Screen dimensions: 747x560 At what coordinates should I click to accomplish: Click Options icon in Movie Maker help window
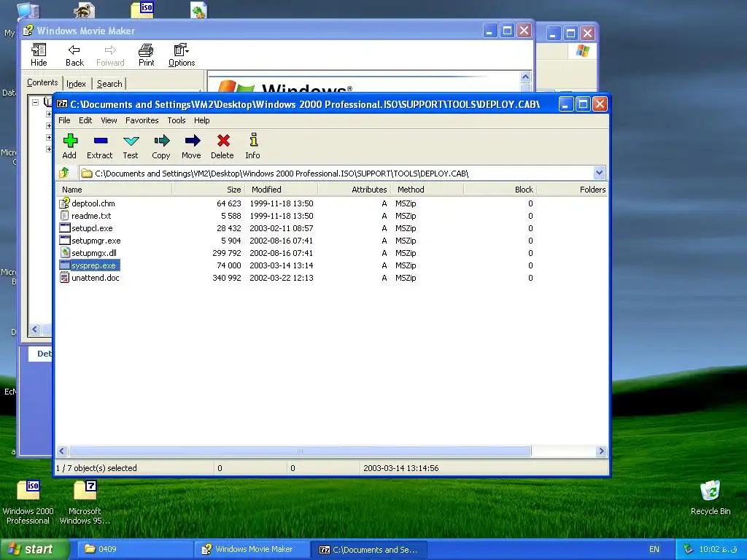[181, 50]
